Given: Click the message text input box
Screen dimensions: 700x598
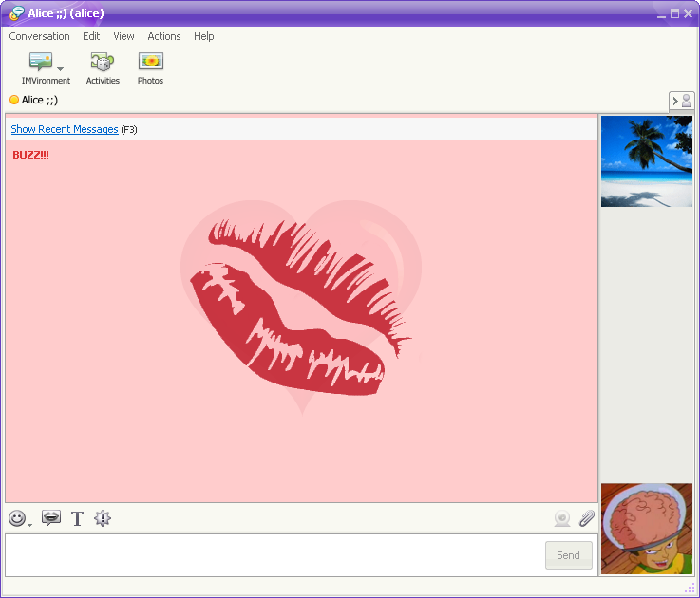Looking at the screenshot, I should [x=274, y=555].
